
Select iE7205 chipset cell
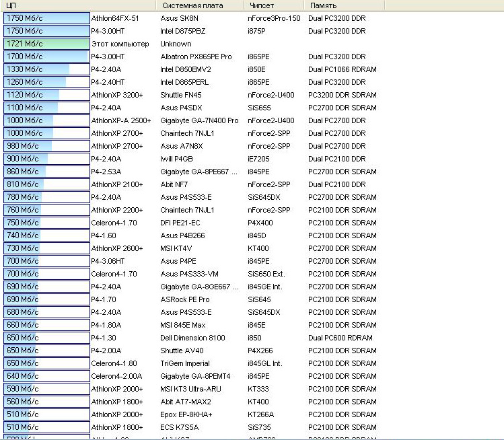coord(258,159)
